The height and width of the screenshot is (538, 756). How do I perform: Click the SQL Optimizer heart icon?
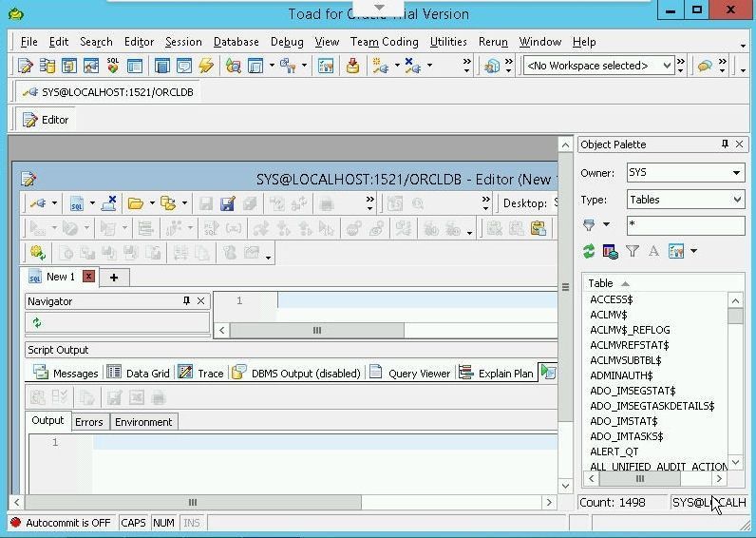coord(113,66)
